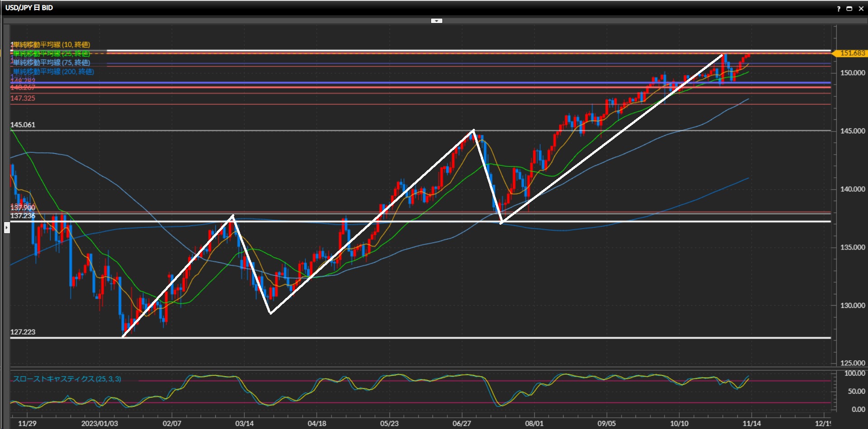Click the USD/JPY 日 BID title
Viewport: 868px width, 429px height.
coord(29,8)
